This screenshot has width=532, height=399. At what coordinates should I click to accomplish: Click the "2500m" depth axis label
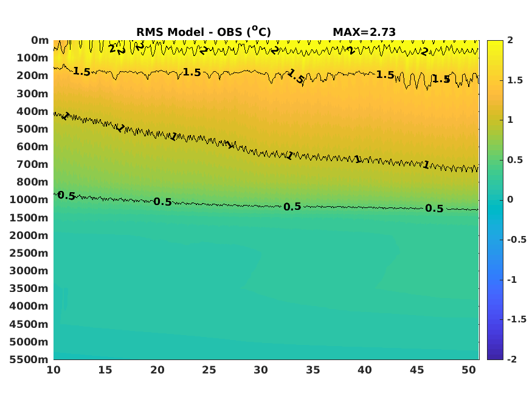(x=29, y=253)
